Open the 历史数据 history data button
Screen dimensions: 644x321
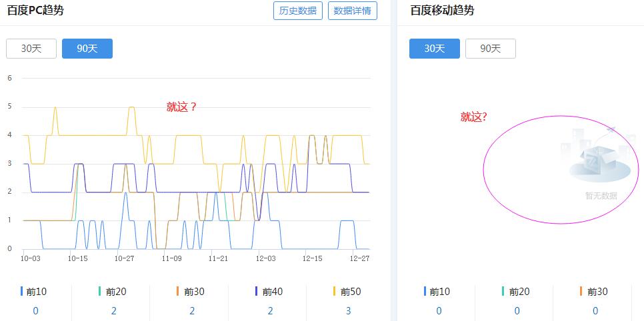point(298,11)
